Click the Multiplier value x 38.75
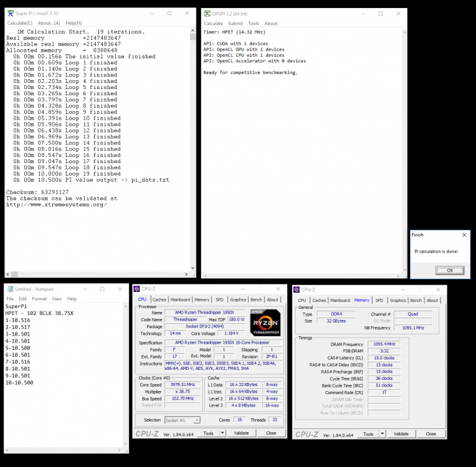The height and width of the screenshot is (467, 476). (183, 392)
